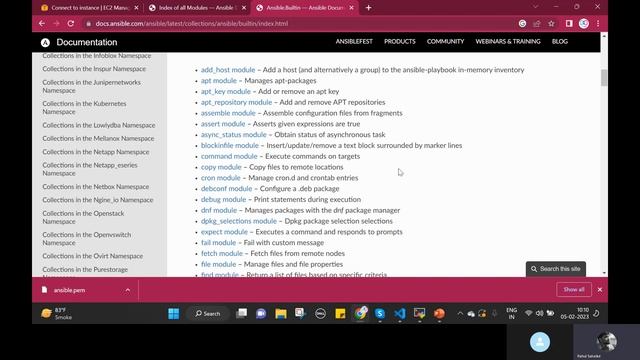Open the ANSIBLEFEST navigation item
Screen dimensions: 640x360
pos(354,42)
